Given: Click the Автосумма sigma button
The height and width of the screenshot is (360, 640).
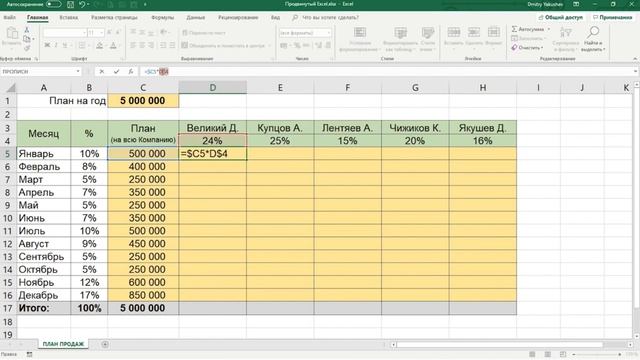Looking at the screenshot, I should pos(528,29).
